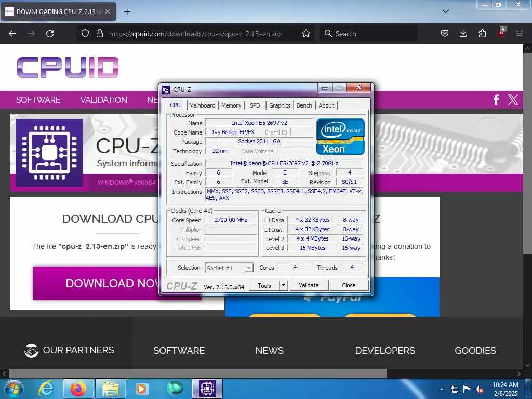
Task: Click the muted volume tray icon
Action: [480, 390]
